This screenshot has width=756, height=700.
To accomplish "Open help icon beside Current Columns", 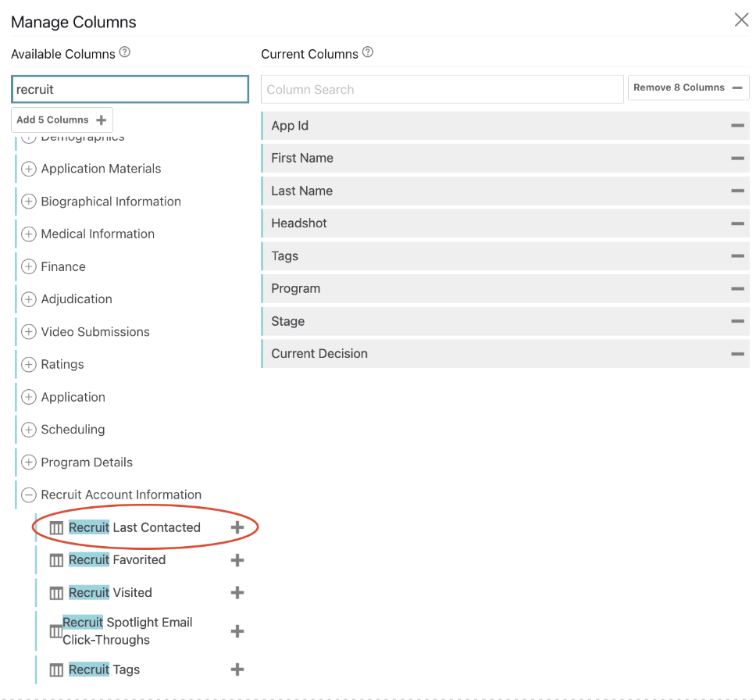I will pyautogui.click(x=367, y=52).
